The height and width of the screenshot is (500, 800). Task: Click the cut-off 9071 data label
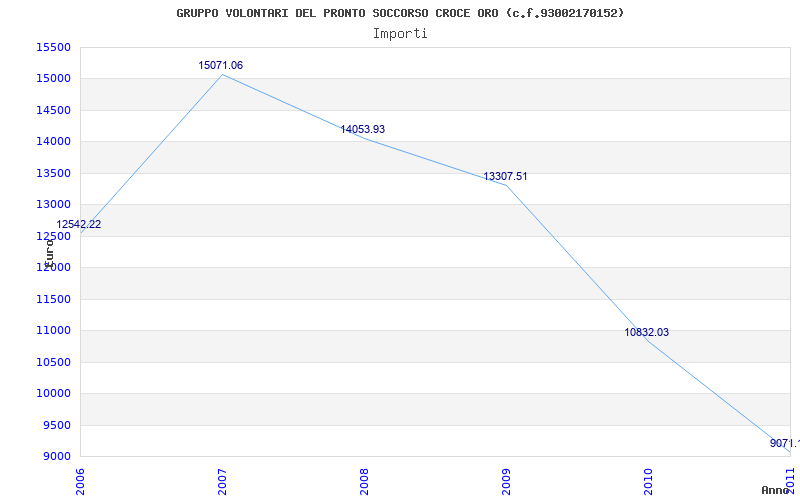[x=785, y=443]
